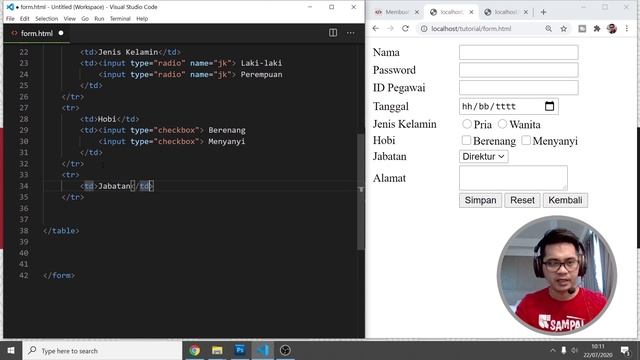Open the Help menu
The height and width of the screenshot is (360, 640).
click(x=142, y=19)
